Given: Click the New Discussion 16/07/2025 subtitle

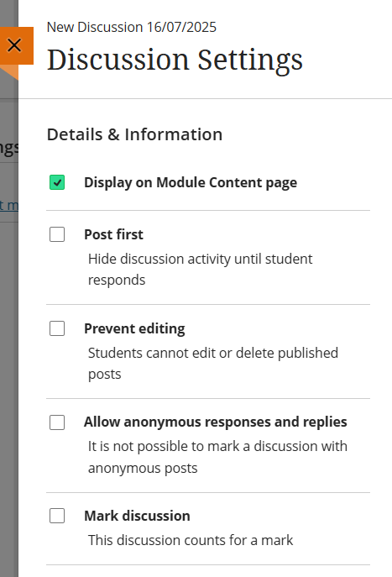Looking at the screenshot, I should pos(132,27).
